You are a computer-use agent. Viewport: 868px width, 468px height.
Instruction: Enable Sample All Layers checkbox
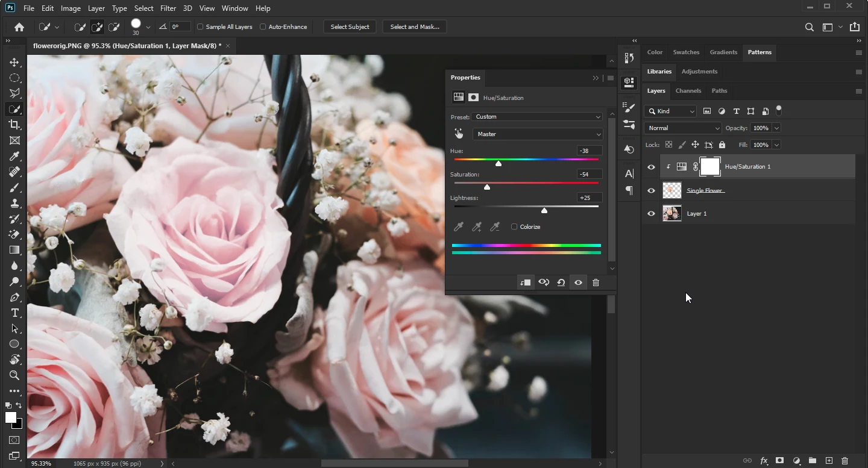point(201,27)
